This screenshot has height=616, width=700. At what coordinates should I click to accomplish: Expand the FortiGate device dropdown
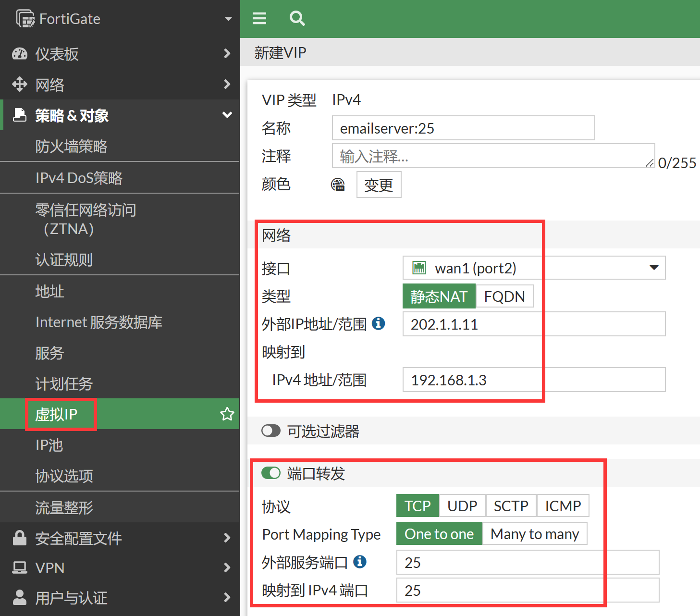pos(228,19)
